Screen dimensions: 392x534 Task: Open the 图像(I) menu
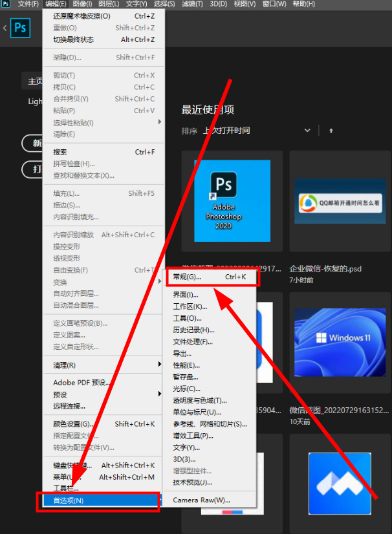tap(82, 4)
